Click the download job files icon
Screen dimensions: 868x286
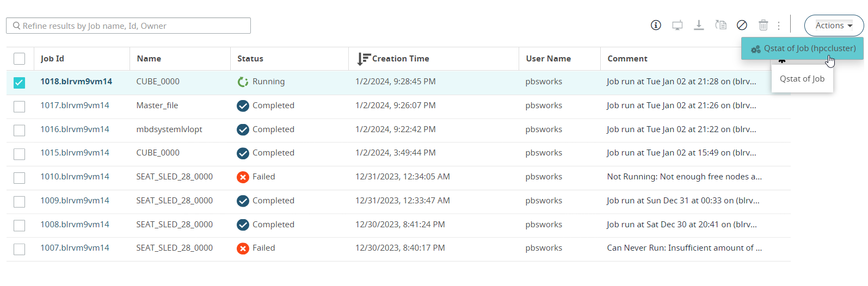(699, 25)
